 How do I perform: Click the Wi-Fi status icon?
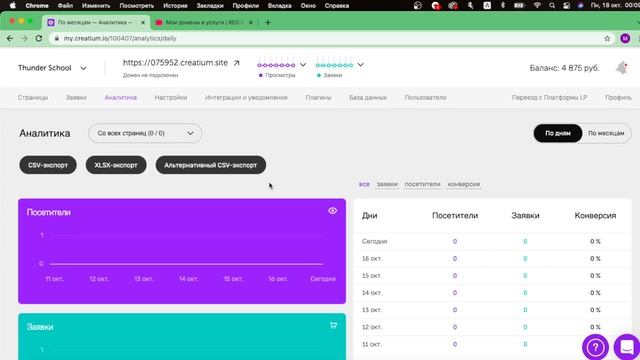[x=537, y=6]
